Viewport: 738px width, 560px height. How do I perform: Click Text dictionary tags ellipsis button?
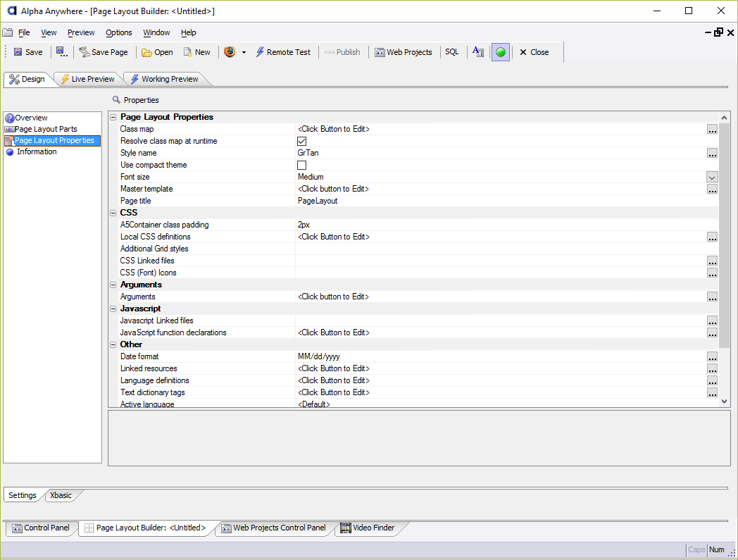(x=712, y=393)
